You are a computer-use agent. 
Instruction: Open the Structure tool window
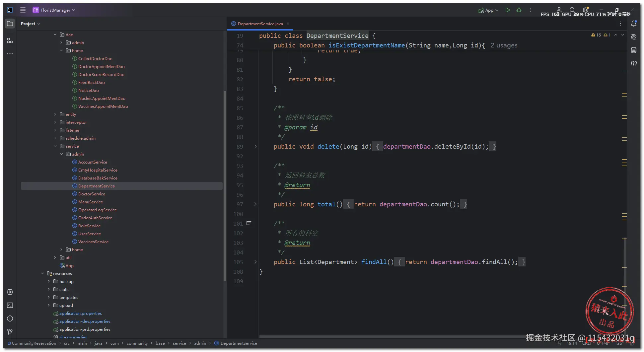(x=10, y=40)
